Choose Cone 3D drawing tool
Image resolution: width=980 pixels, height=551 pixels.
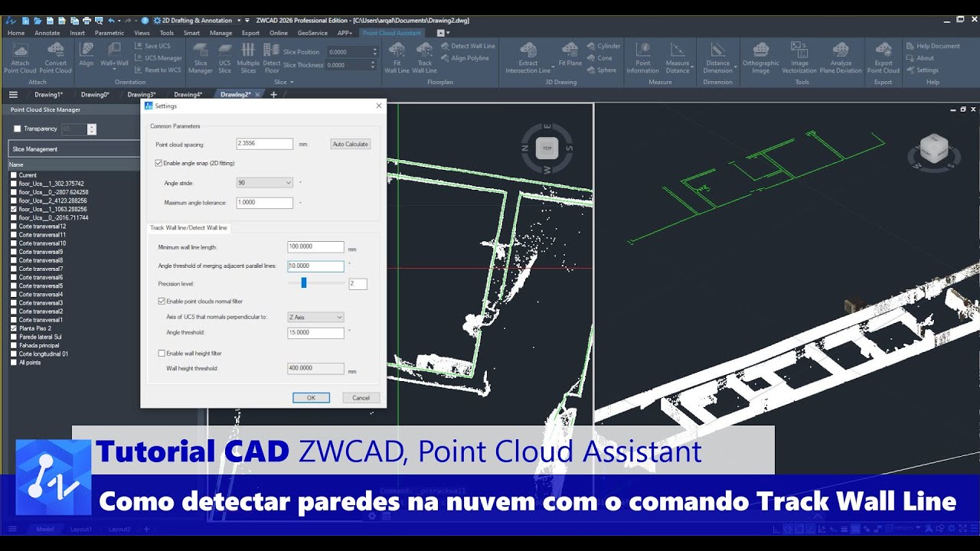tap(599, 58)
